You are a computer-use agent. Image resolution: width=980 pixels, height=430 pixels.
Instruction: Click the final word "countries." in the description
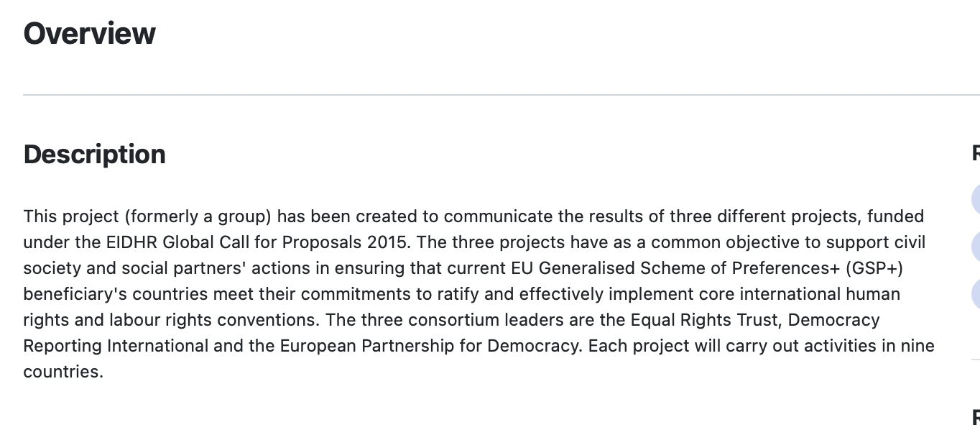63,372
